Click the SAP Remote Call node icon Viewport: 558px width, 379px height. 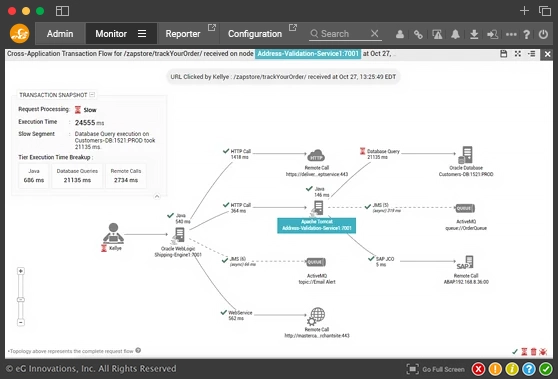(465, 262)
